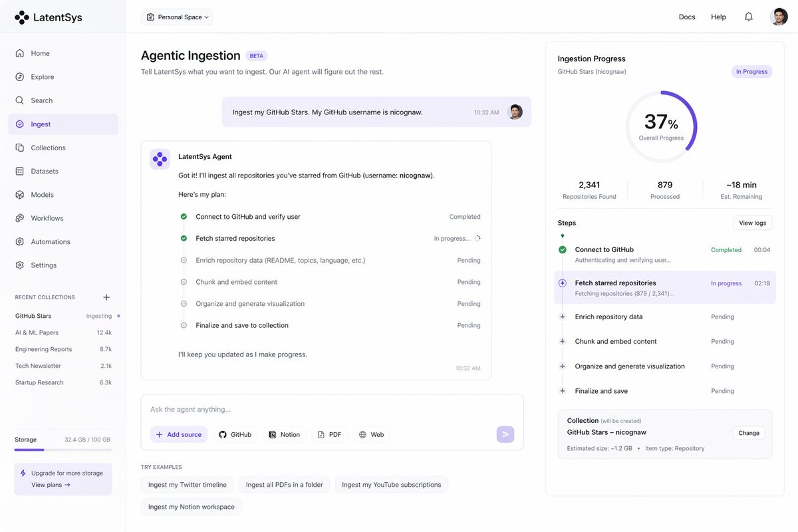Viewport: 798px width, 532px height.
Task: Click the In Progress status badge
Action: tap(751, 72)
